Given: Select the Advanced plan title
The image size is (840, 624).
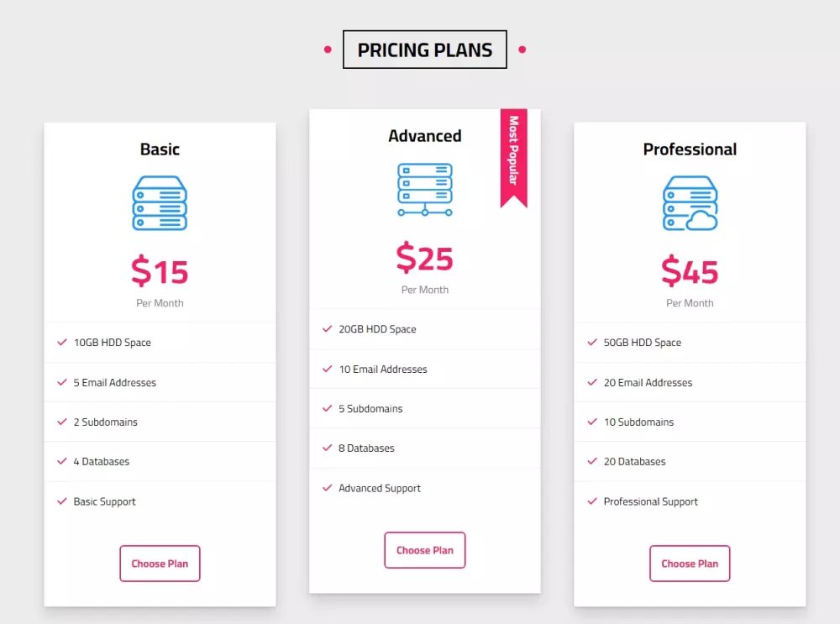Looking at the screenshot, I should [424, 136].
